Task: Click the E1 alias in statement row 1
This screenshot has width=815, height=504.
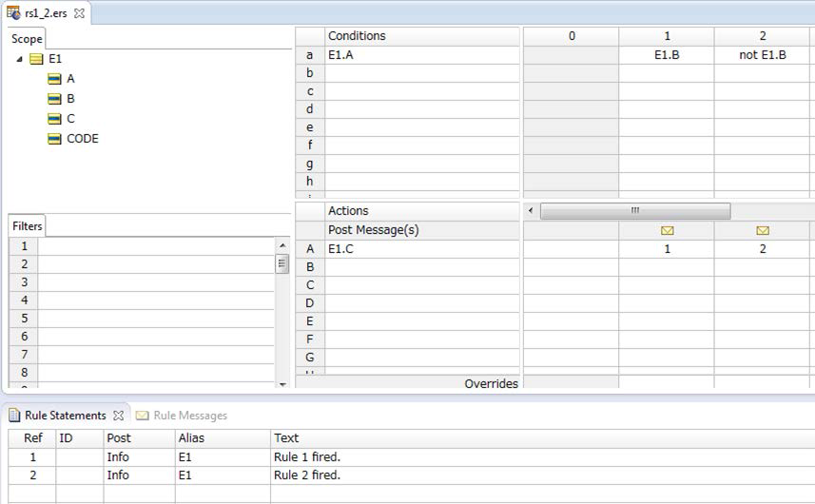Action: pyautogui.click(x=223, y=457)
